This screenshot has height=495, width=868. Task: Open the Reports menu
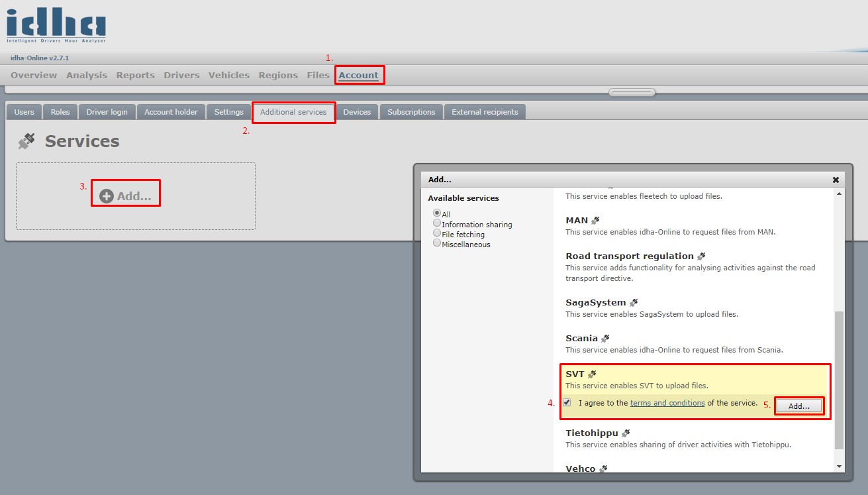[135, 75]
